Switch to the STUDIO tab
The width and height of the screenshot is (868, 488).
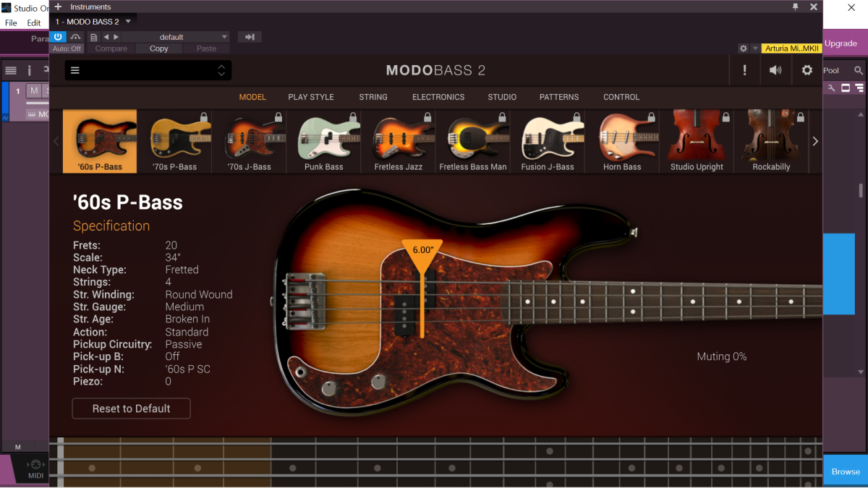[x=502, y=97]
